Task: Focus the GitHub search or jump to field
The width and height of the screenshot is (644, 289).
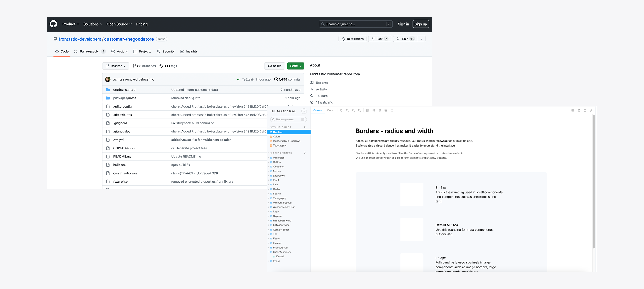Action: 356,24
